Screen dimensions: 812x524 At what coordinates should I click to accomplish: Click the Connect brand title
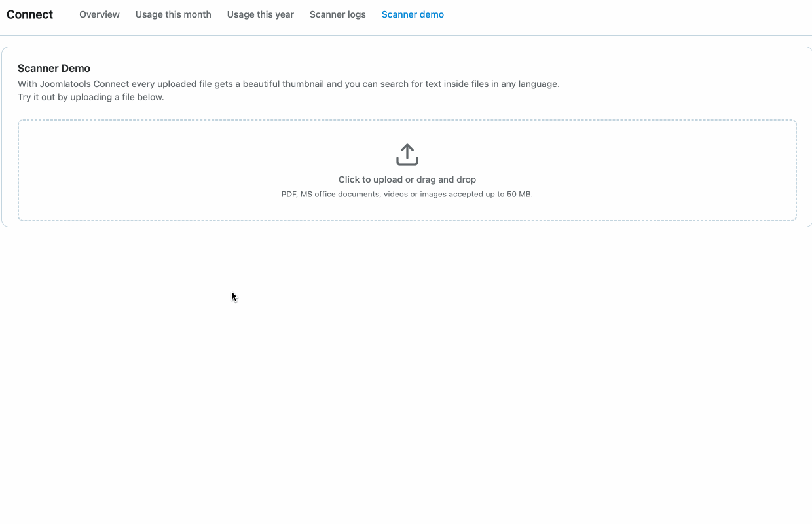coord(30,14)
